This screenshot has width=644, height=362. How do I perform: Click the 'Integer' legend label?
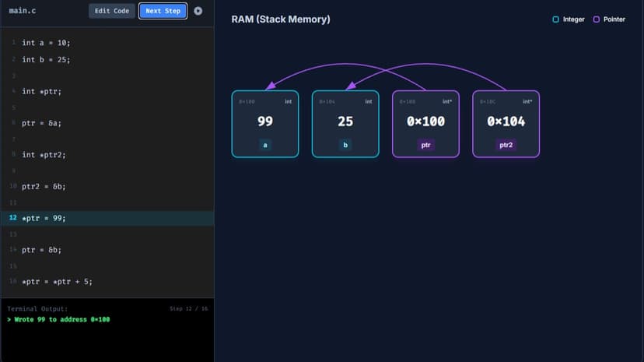click(574, 19)
